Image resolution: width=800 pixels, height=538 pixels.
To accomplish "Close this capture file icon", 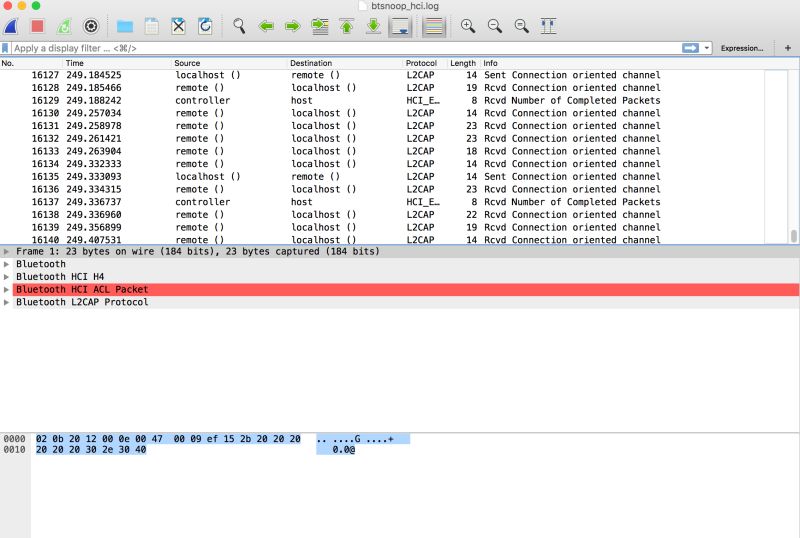I will pos(178,26).
